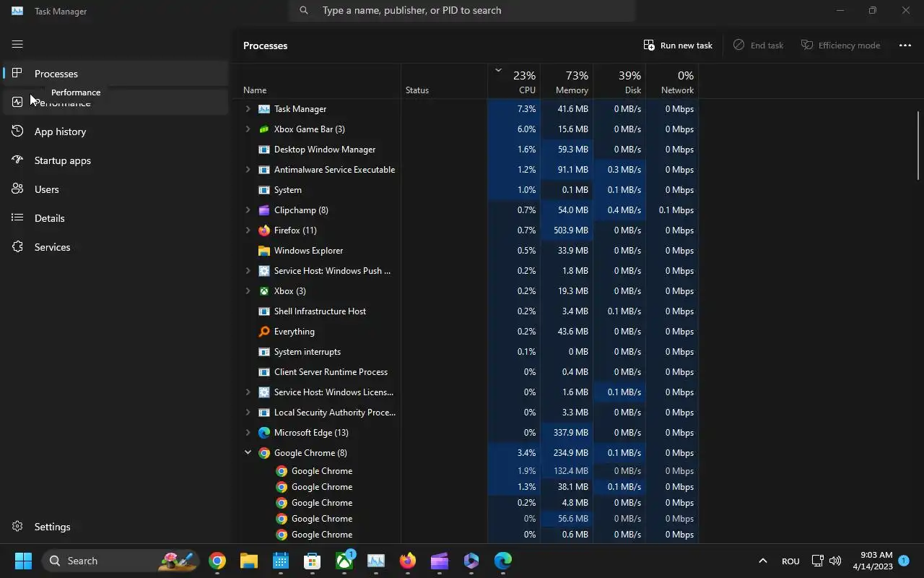Click the Settings gear icon

pyautogui.click(x=17, y=527)
